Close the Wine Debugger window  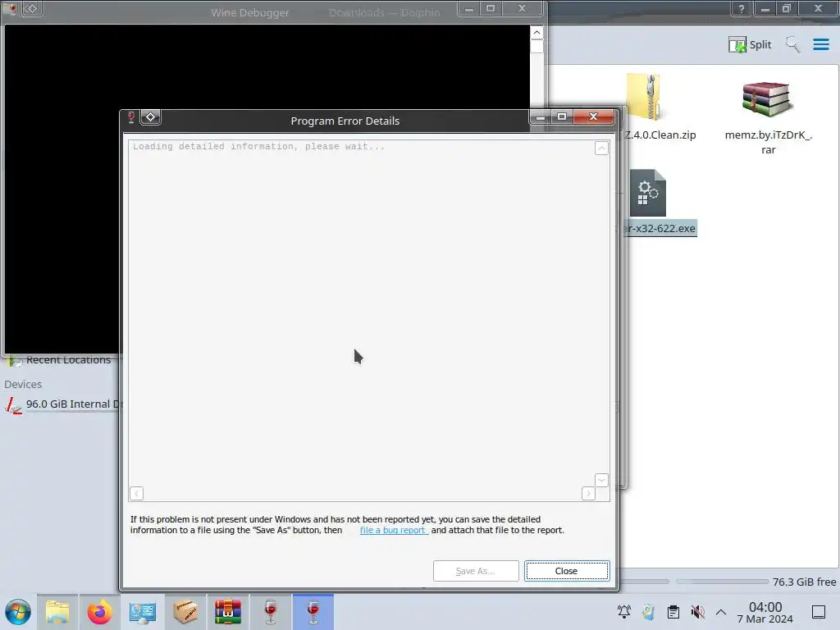pos(522,8)
